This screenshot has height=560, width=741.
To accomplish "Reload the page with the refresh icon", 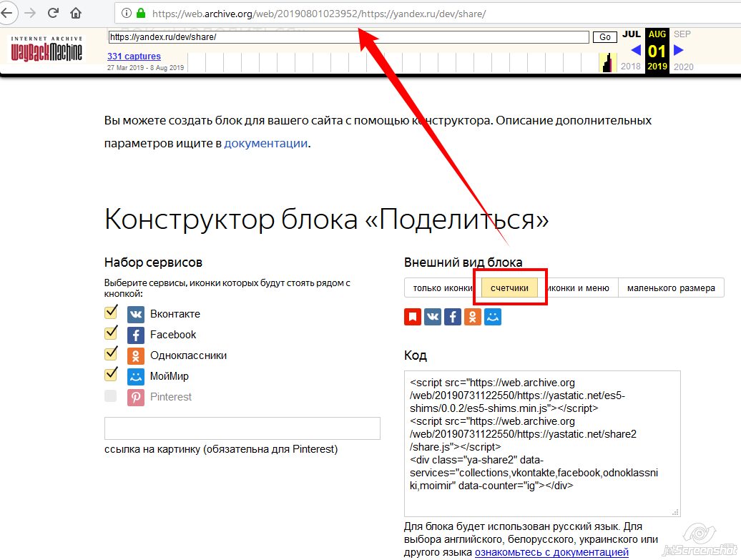I will click(x=53, y=13).
